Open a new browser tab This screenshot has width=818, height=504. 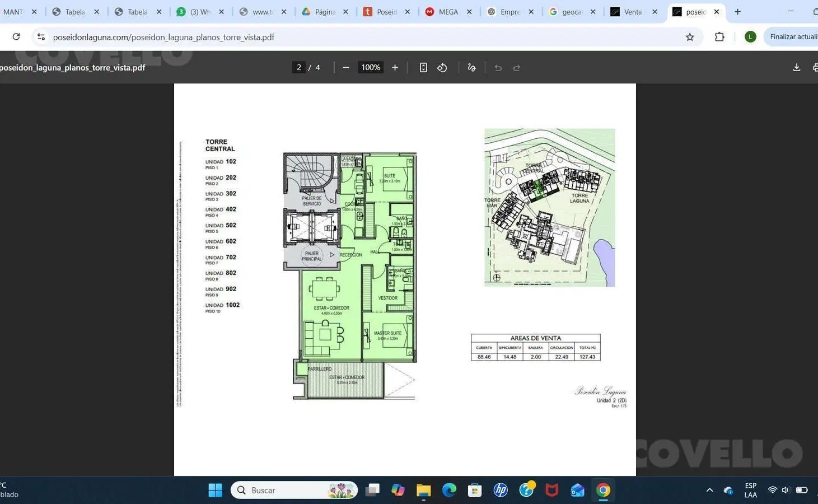point(737,12)
